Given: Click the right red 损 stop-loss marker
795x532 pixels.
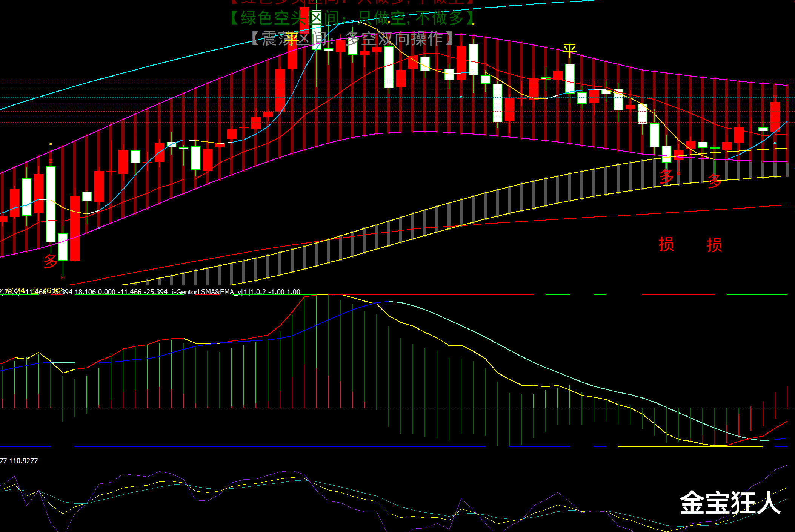Looking at the screenshot, I should [x=715, y=245].
